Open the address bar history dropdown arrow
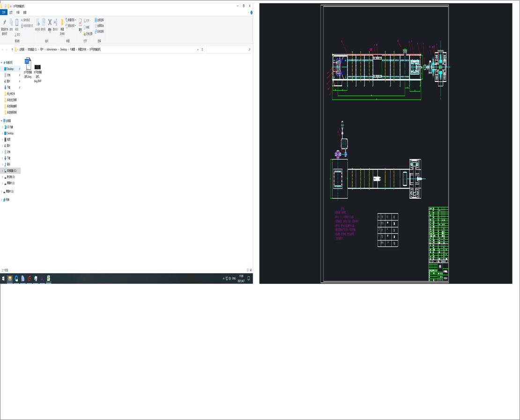Viewport: 520px width, 420px height. (x=198, y=50)
